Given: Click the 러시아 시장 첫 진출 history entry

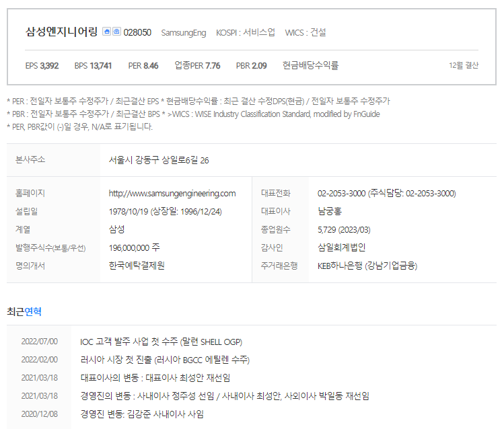Looking at the screenshot, I should point(165,360).
